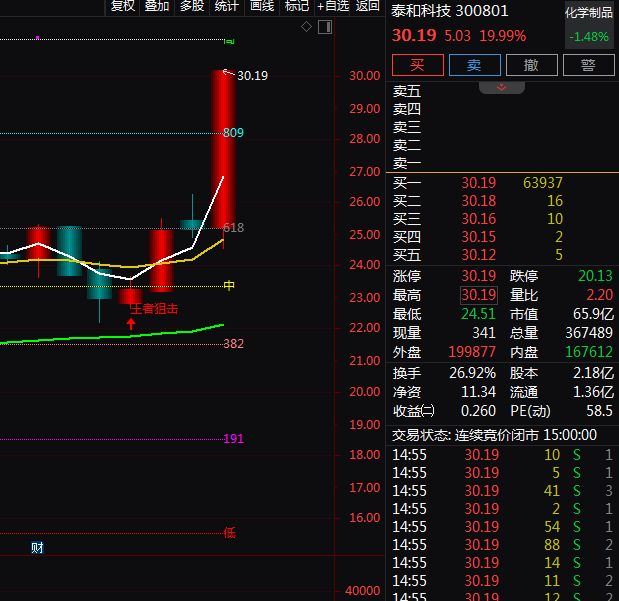Select the red 低 low line label

click(x=229, y=533)
